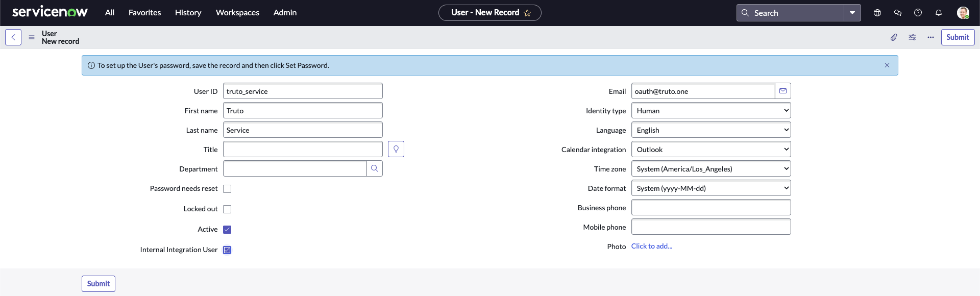Open the Language dropdown
The height and width of the screenshot is (296, 980).
pos(711,130)
